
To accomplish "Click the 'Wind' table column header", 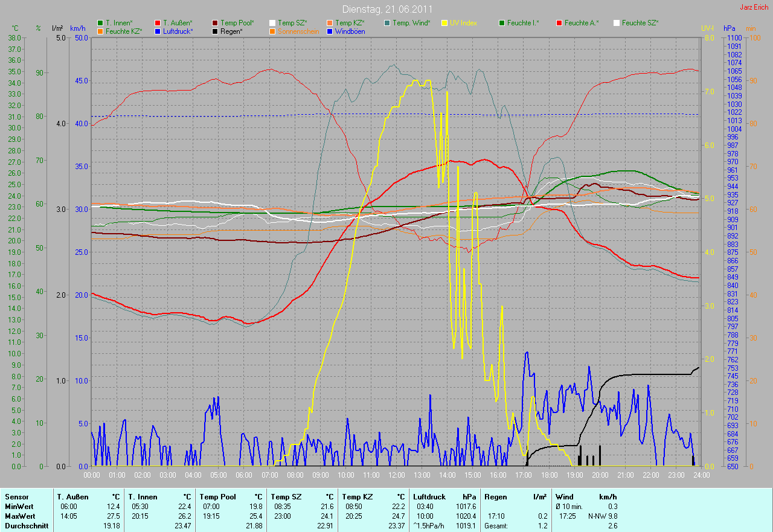I will point(564,497).
